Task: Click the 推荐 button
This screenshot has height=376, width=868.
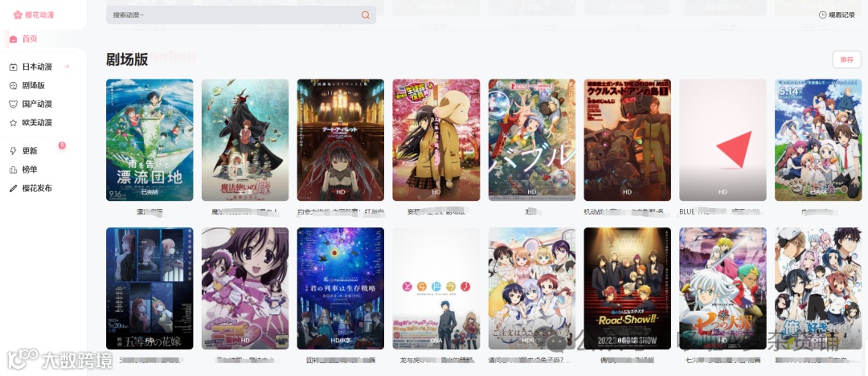Action: 847,59
